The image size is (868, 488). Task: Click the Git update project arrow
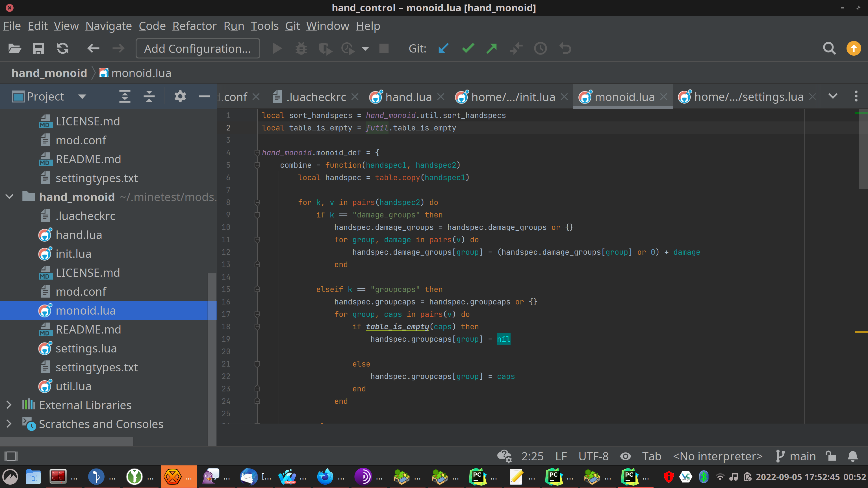click(x=443, y=49)
